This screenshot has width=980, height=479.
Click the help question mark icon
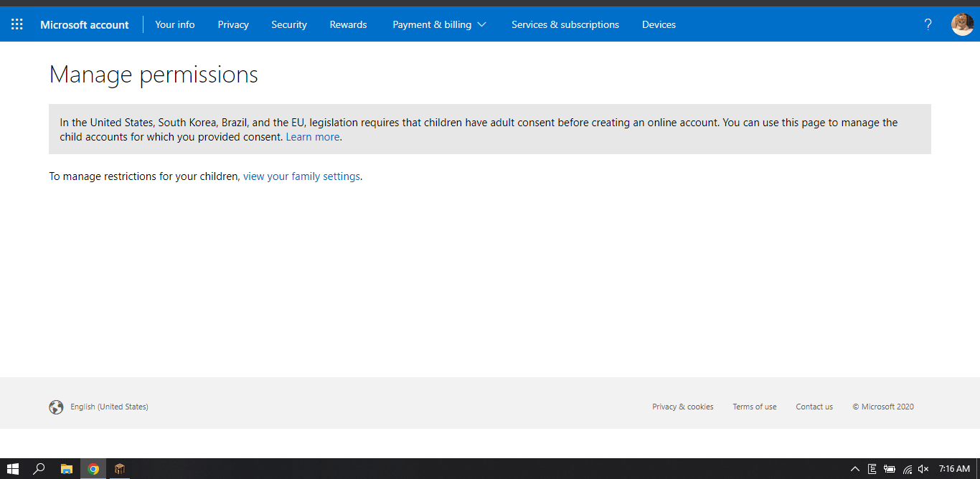tap(928, 24)
